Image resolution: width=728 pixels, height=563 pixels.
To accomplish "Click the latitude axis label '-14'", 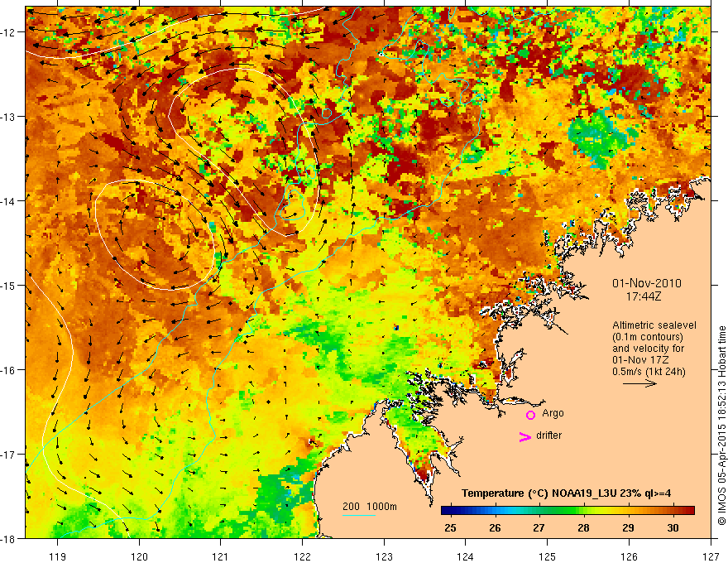I will [x=8, y=201].
